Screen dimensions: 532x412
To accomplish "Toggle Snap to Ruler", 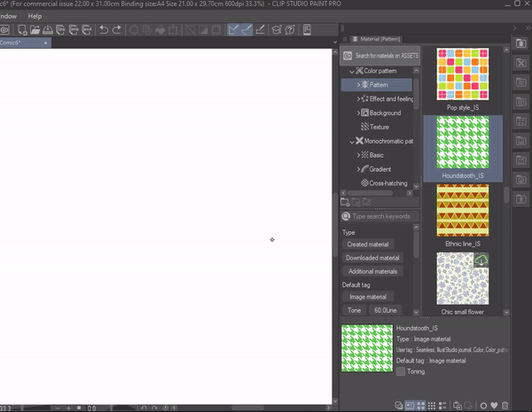I will click(233, 30).
